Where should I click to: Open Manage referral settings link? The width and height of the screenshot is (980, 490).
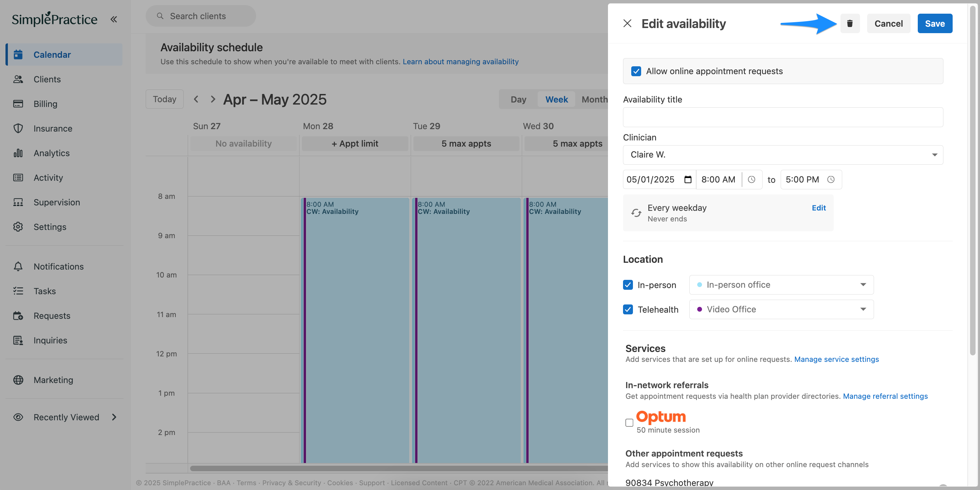tap(885, 396)
